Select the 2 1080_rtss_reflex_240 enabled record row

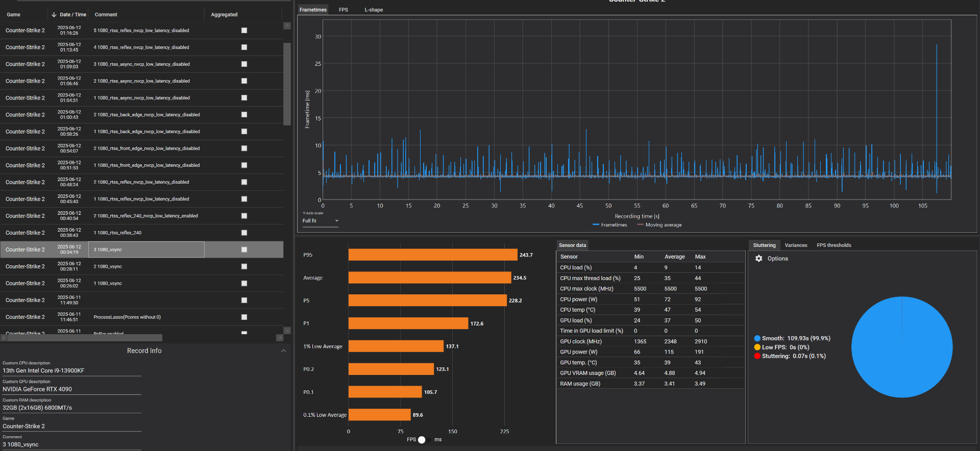click(x=141, y=216)
